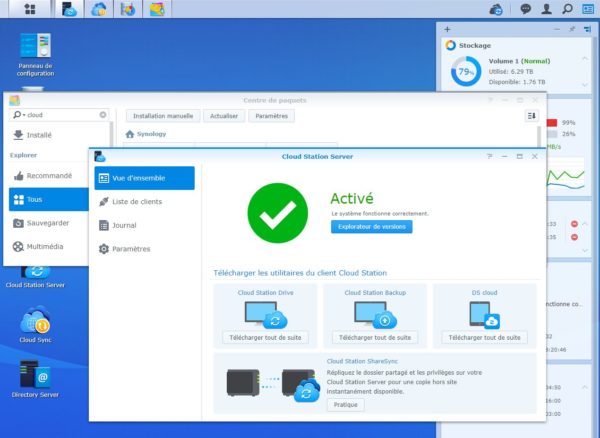Screen dimensions: 600x438
Task: Open Cloud Sync desktop icon
Action: (x=35, y=324)
